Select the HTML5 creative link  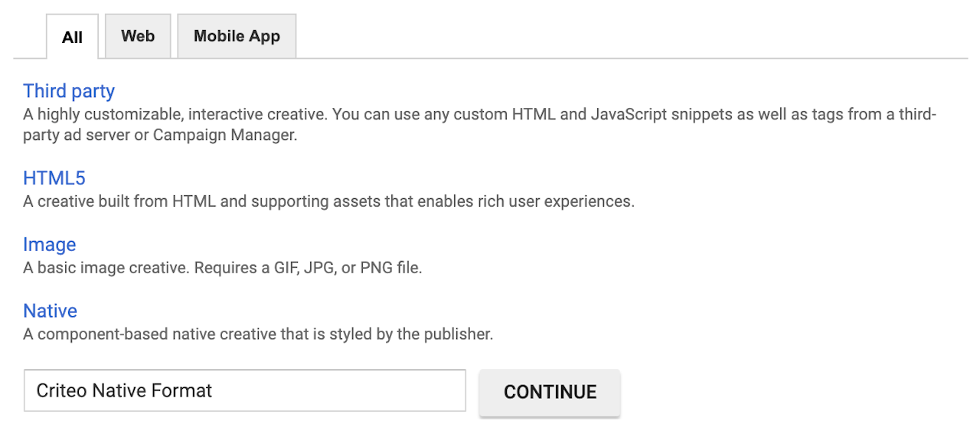54,178
